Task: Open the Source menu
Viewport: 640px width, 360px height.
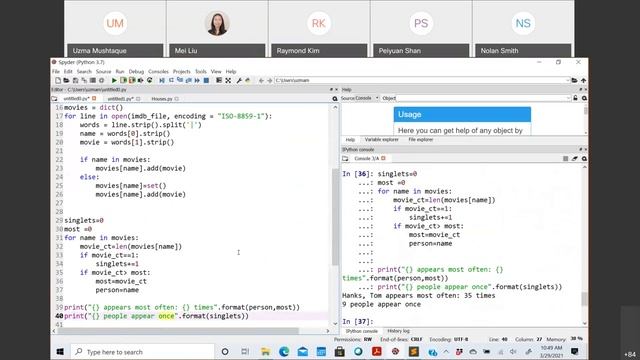Action: 103,71
